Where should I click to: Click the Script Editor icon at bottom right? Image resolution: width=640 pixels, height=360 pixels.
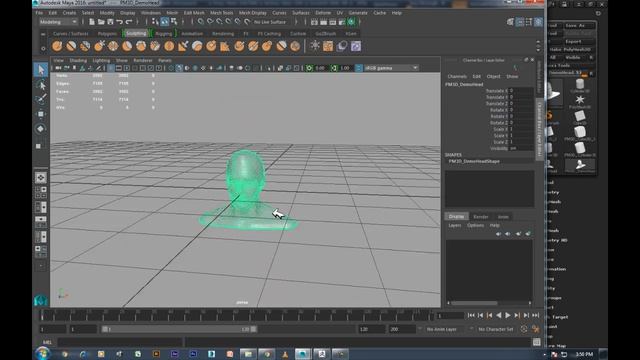tap(536, 342)
